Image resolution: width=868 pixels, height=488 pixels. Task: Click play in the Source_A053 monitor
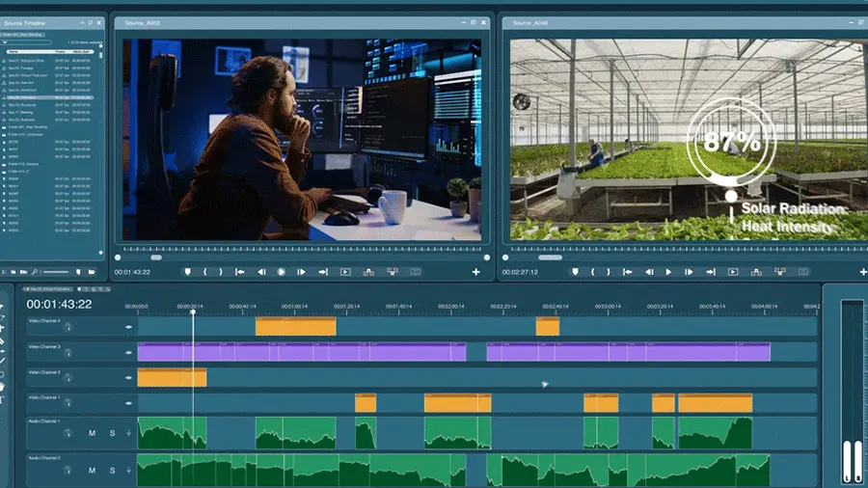coord(282,272)
